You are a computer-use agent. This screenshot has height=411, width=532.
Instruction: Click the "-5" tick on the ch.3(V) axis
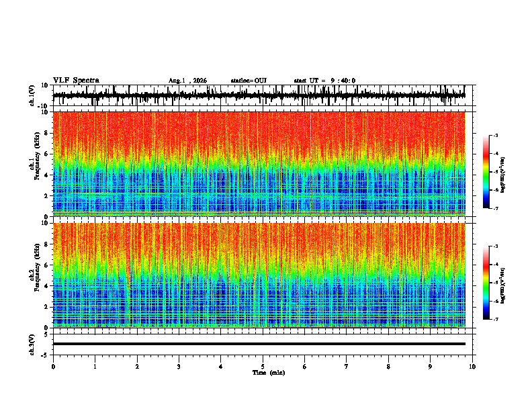click(x=46, y=355)
